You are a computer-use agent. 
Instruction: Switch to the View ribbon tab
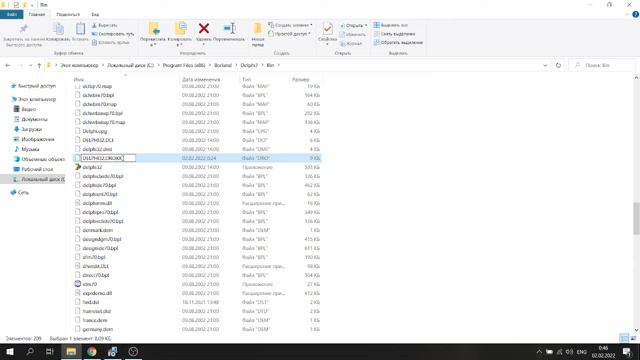tap(95, 14)
